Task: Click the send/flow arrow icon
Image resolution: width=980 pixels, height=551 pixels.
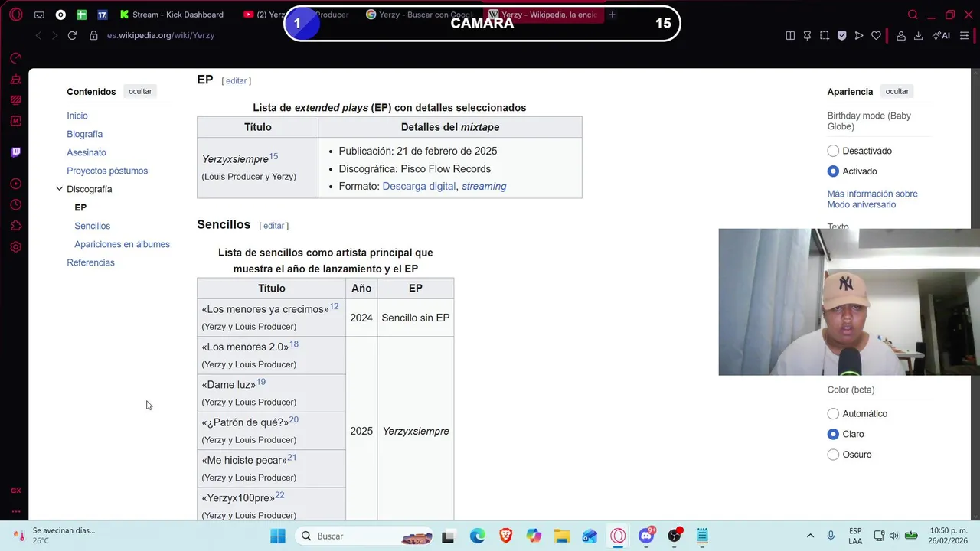Action: 859,35
